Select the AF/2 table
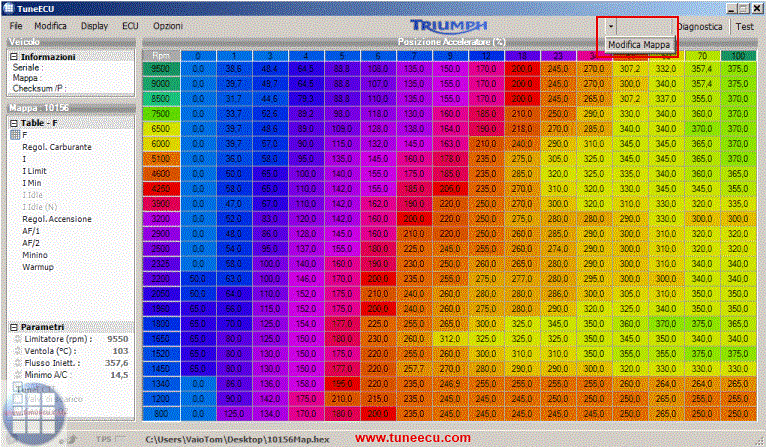 [x=31, y=243]
